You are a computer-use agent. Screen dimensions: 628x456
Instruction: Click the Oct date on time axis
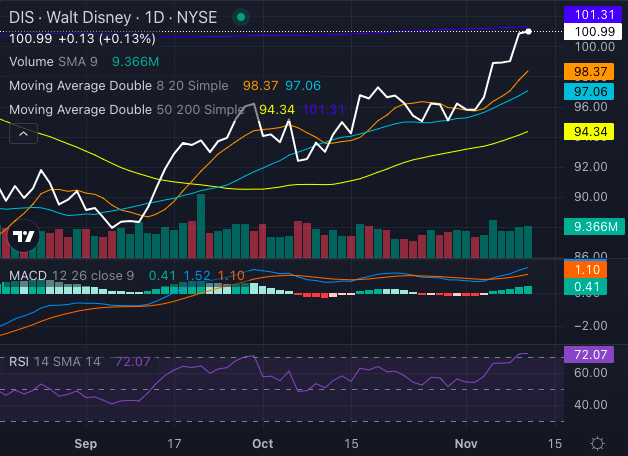click(262, 442)
